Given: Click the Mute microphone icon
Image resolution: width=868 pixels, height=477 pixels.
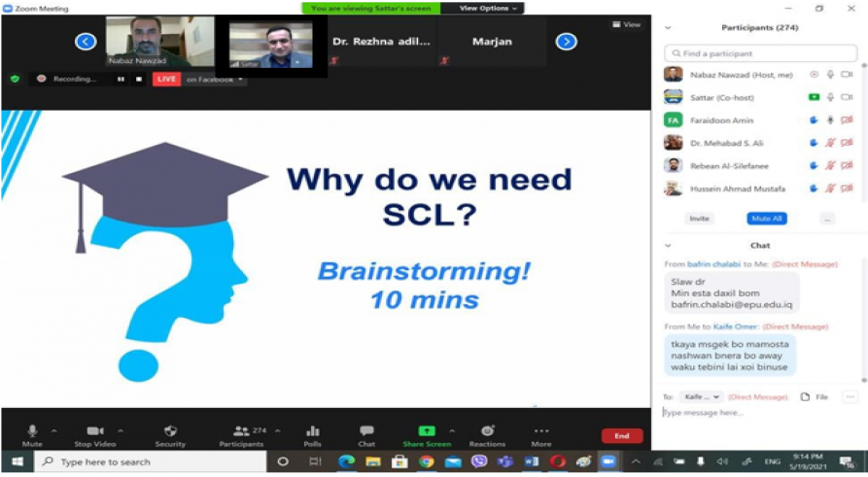Looking at the screenshot, I should (31, 430).
